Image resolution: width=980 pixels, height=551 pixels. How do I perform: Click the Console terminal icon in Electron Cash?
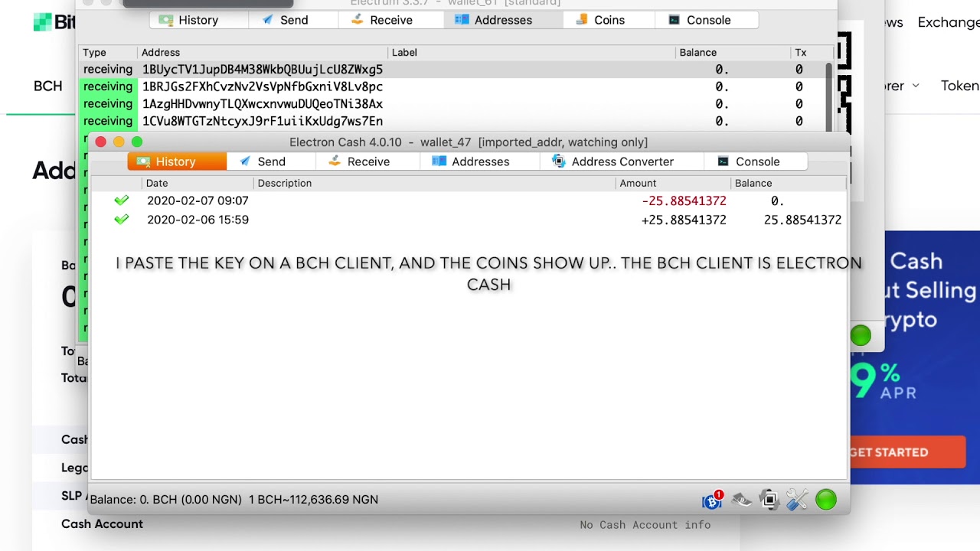723,161
